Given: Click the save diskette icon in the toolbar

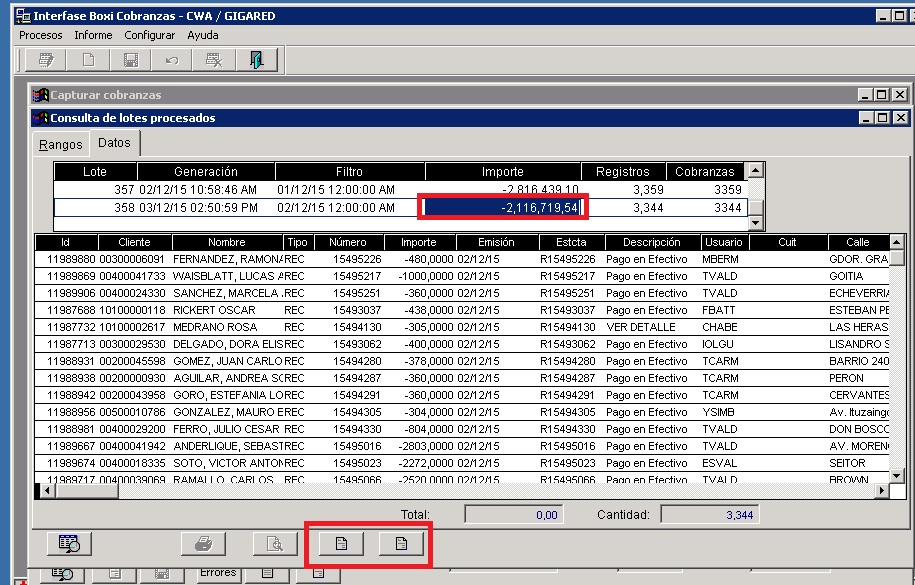Looking at the screenshot, I should tap(133, 59).
